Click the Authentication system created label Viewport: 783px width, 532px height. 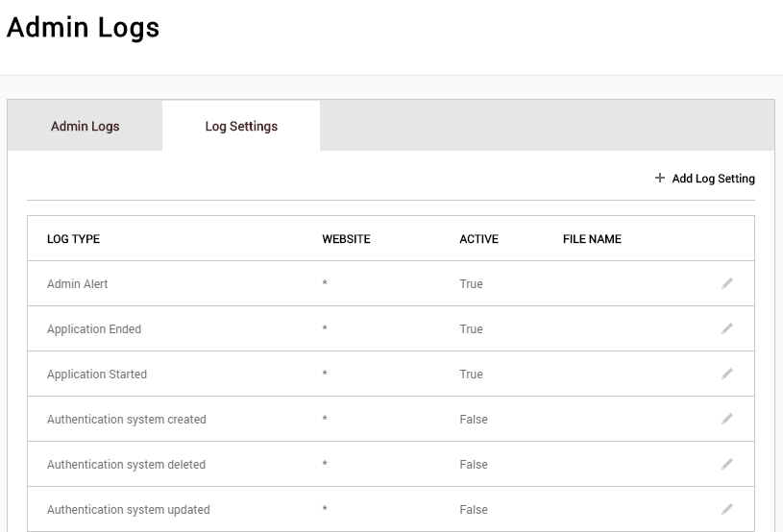(127, 420)
